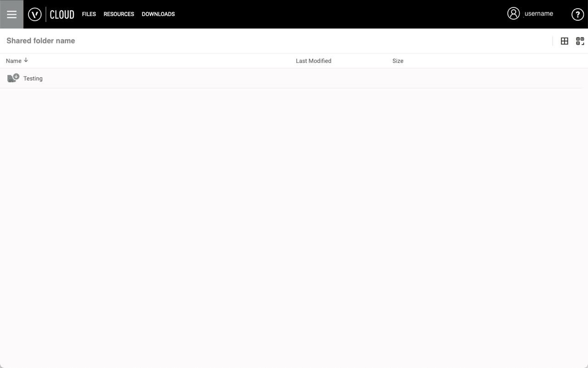This screenshot has width=588, height=368.
Task: Click the Testing shared folder icon
Action: click(x=13, y=78)
